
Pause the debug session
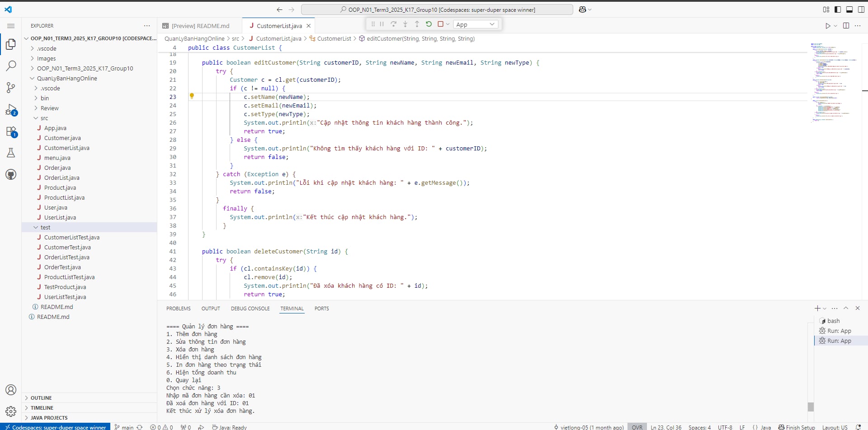[x=382, y=24]
